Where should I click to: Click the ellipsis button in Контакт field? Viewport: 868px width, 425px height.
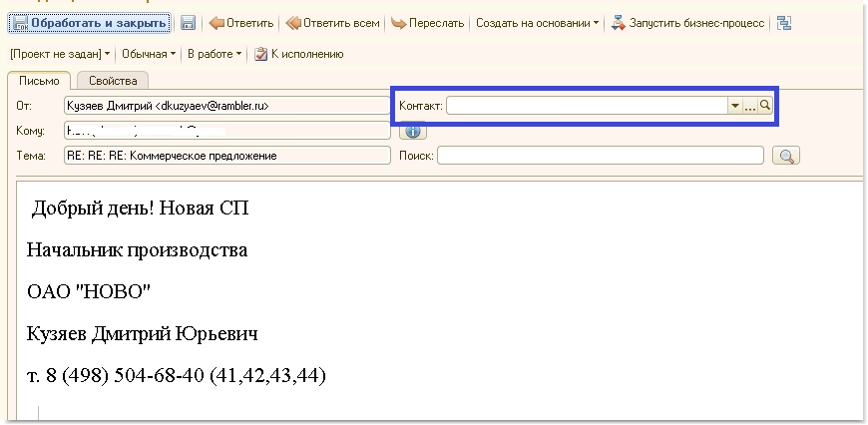click(750, 105)
